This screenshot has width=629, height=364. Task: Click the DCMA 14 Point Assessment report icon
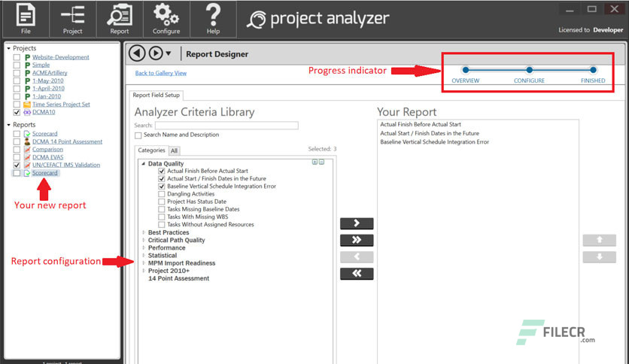(27, 141)
